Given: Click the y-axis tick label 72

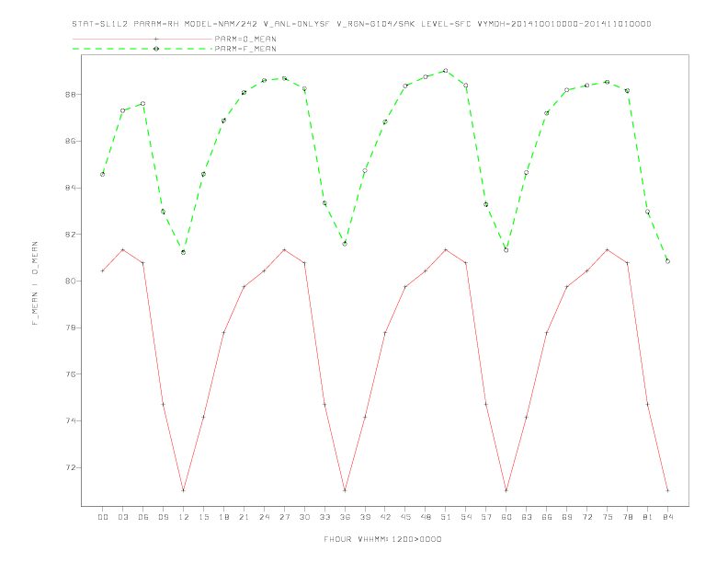Looking at the screenshot, I should click(x=71, y=467).
